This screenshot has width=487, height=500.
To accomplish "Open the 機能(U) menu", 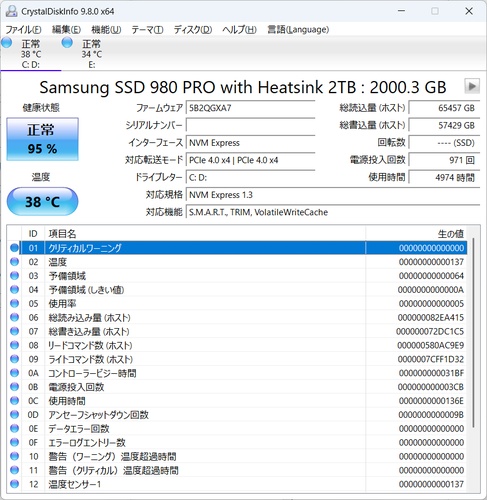I will click(106, 30).
